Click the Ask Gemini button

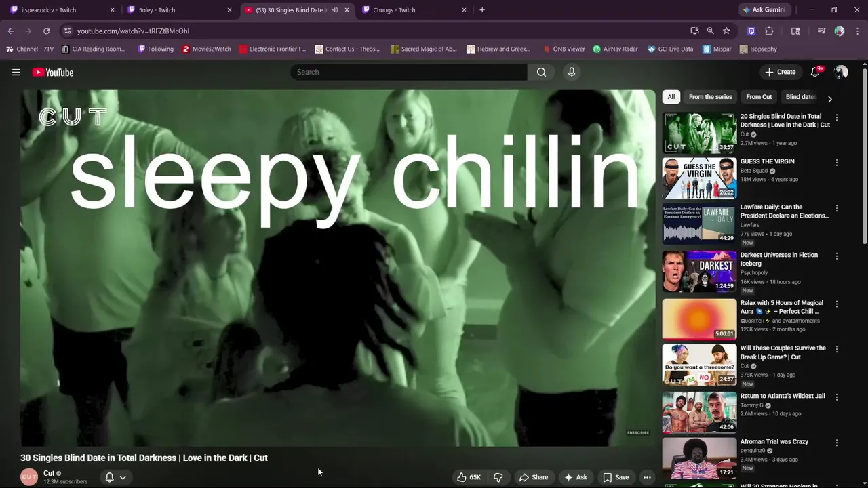764,10
